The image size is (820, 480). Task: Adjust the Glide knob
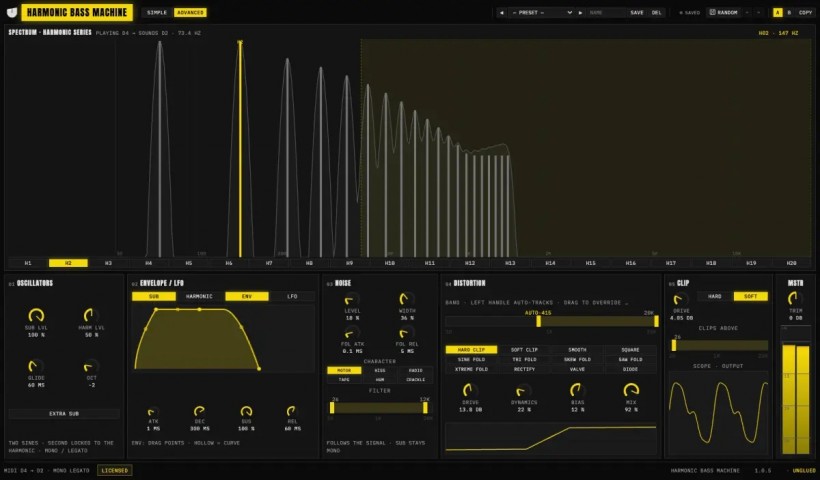coord(36,365)
